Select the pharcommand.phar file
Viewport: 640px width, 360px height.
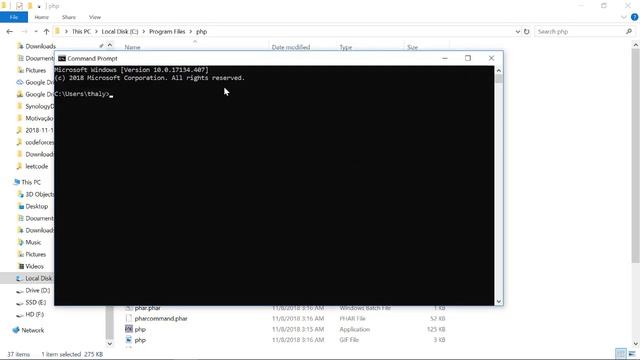coord(161,318)
